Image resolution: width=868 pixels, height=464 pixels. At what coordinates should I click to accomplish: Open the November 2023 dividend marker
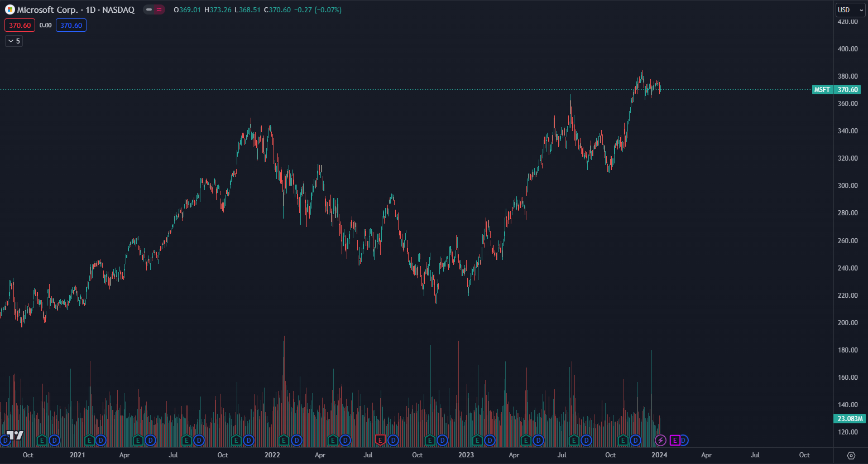[x=636, y=440]
